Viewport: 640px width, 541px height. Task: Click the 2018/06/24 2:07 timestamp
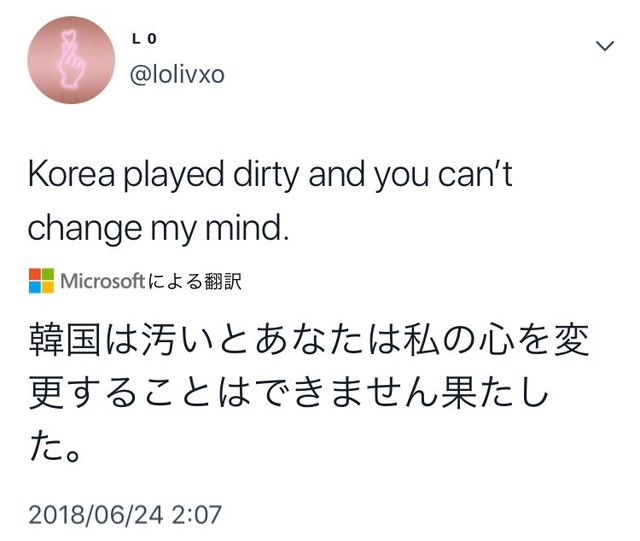[125, 514]
